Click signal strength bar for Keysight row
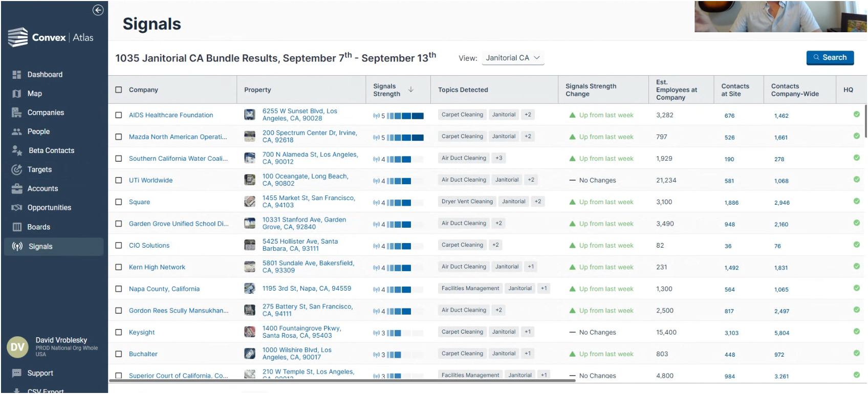 tap(405, 333)
